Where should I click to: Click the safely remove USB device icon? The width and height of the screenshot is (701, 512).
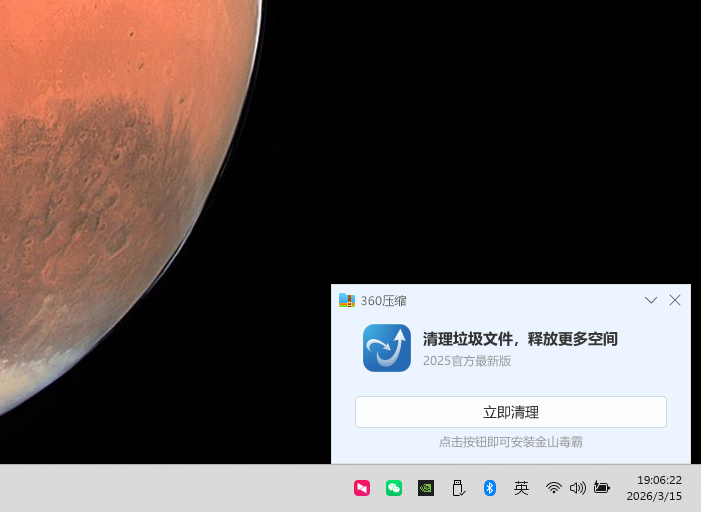click(x=458, y=488)
